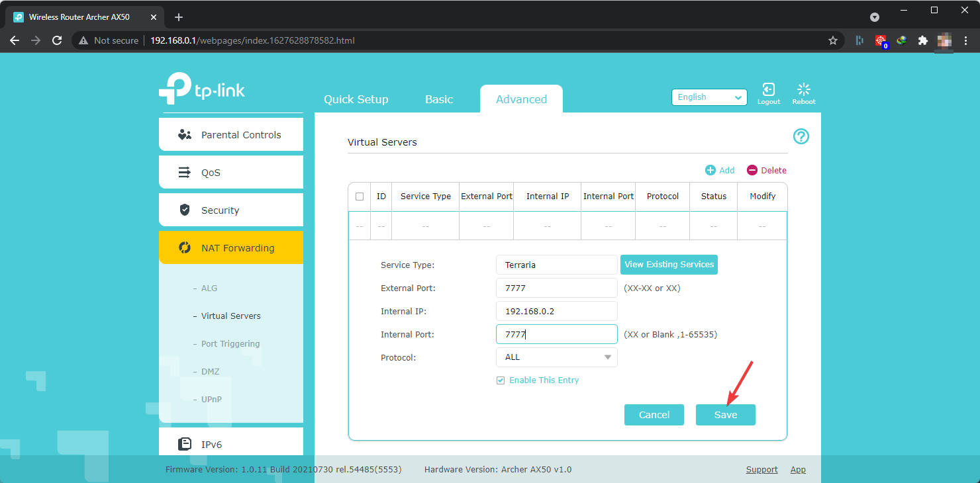Toggle Enable This Entry checkbox
Viewport: 980px width, 483px height.
(x=501, y=380)
